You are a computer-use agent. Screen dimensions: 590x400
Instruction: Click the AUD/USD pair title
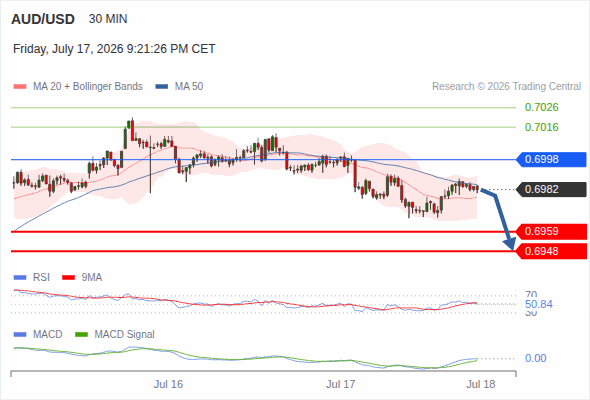(43, 19)
